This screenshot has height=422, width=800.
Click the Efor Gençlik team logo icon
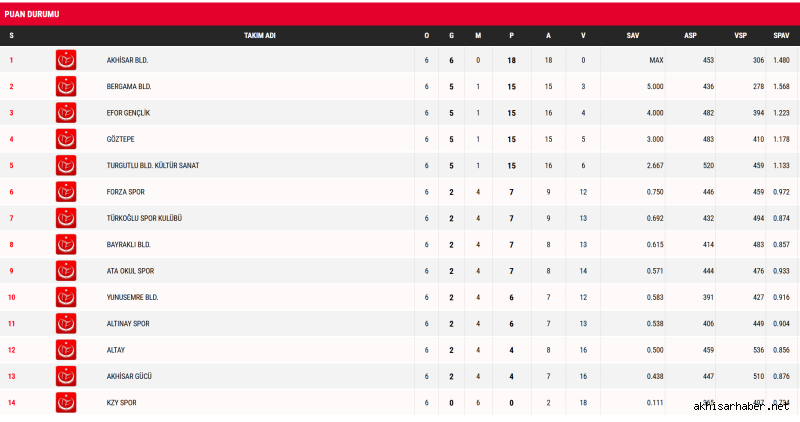66,113
